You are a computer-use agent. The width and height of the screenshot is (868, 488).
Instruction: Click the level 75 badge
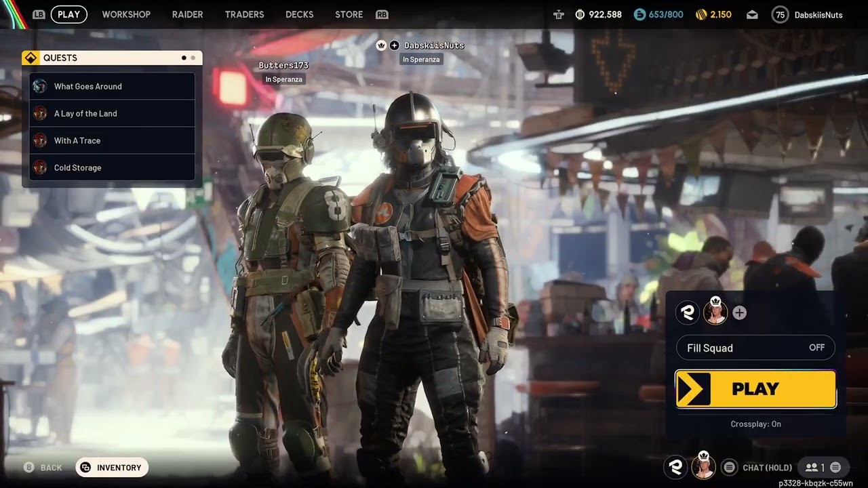[x=780, y=14]
